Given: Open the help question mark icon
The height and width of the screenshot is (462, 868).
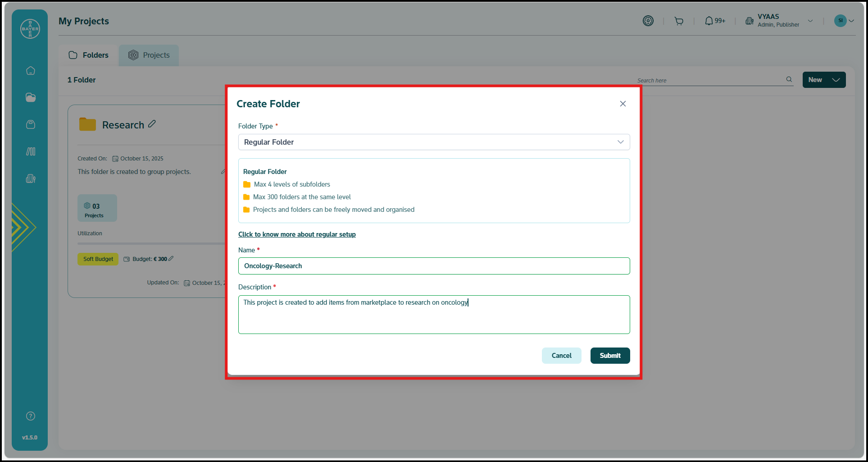Looking at the screenshot, I should click(31, 416).
